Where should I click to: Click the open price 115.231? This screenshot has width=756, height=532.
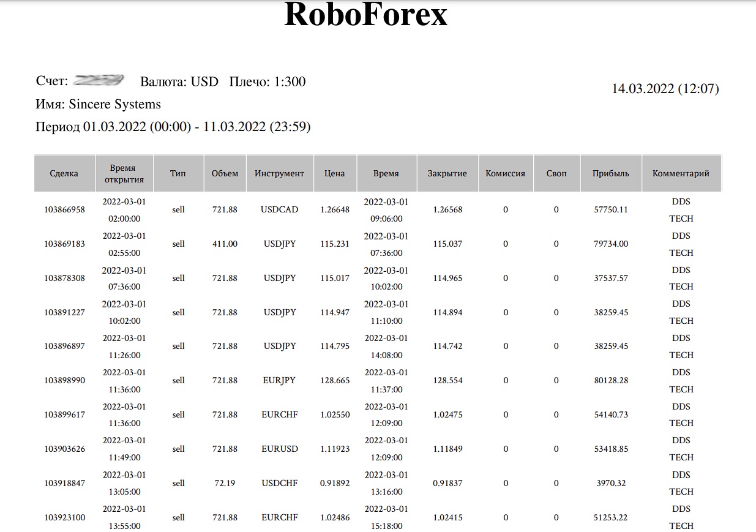tap(334, 244)
